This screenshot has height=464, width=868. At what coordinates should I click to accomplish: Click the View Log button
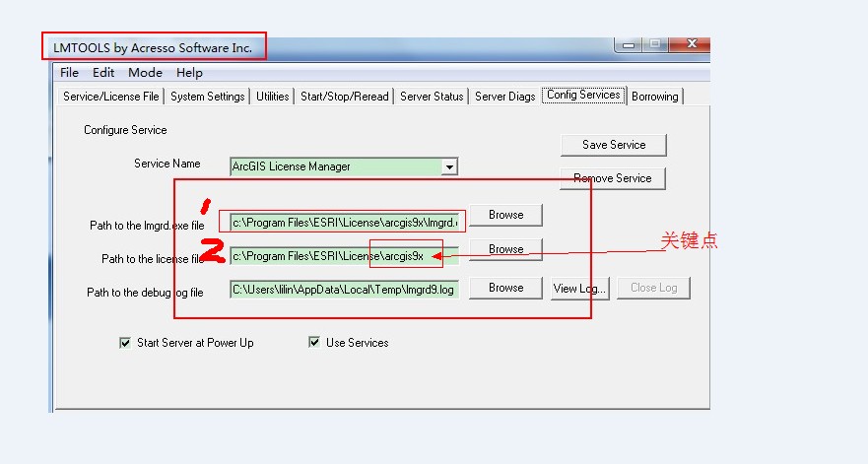tap(579, 289)
